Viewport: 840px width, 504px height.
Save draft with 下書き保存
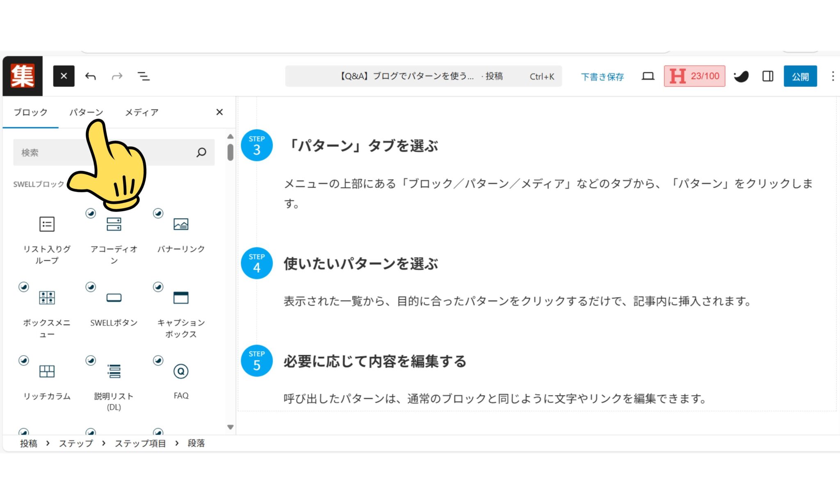pyautogui.click(x=602, y=77)
